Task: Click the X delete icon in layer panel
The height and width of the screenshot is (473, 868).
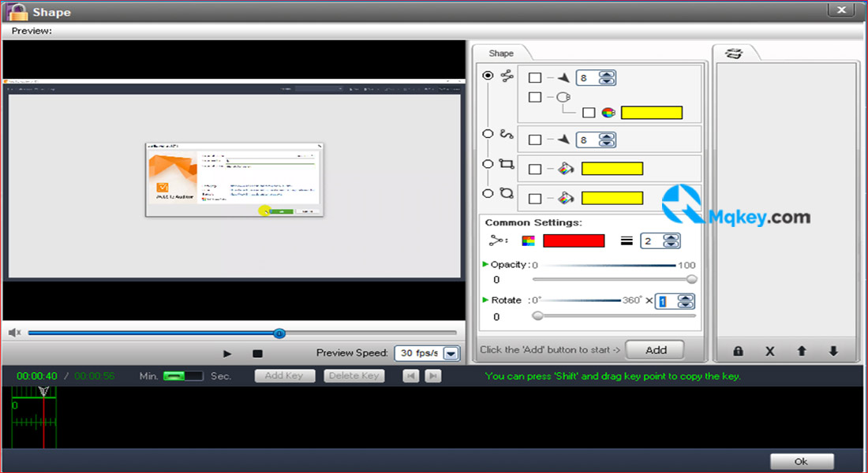Action: click(769, 352)
